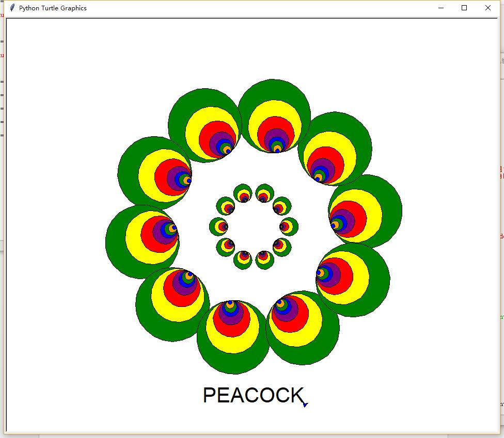Minimize the Python Turtle Graphics window
The width and height of the screenshot is (504, 438).
tap(441, 8)
